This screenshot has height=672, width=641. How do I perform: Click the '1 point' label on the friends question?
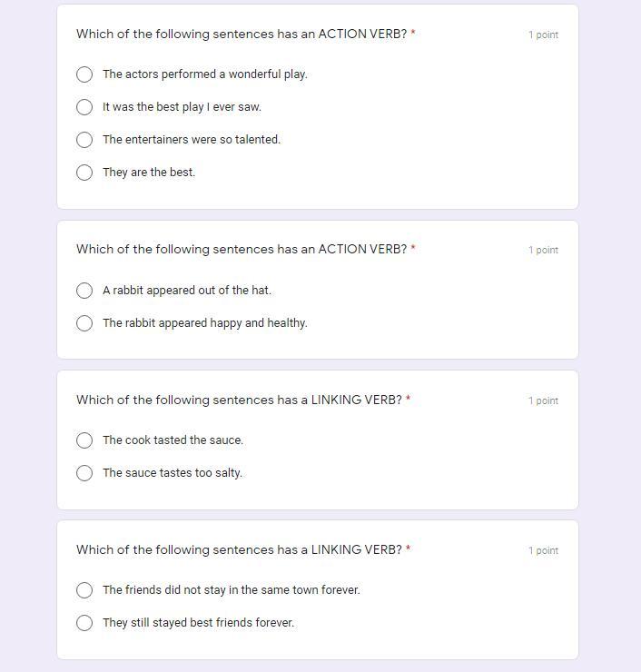coord(543,550)
